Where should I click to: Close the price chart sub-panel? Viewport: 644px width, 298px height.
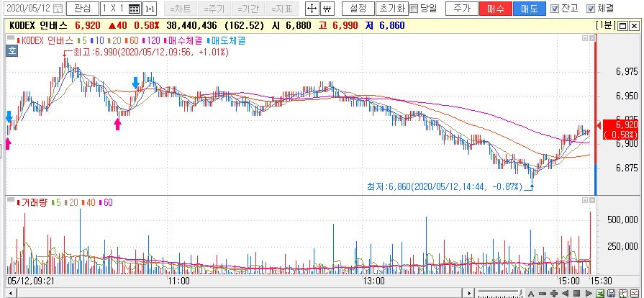pos(592,38)
